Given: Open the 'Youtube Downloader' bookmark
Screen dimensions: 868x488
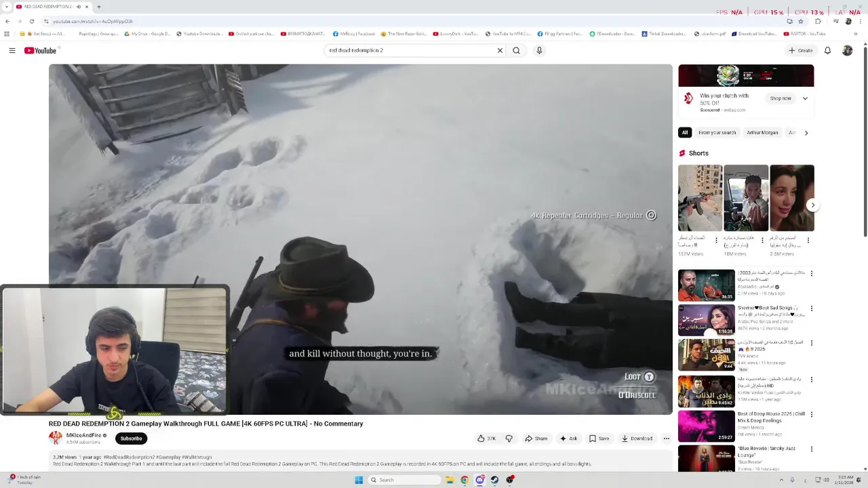Looking at the screenshot, I should tap(199, 34).
